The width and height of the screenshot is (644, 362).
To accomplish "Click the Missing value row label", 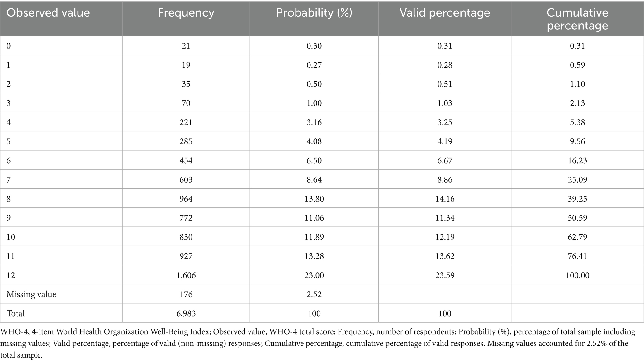I will coord(31,294).
